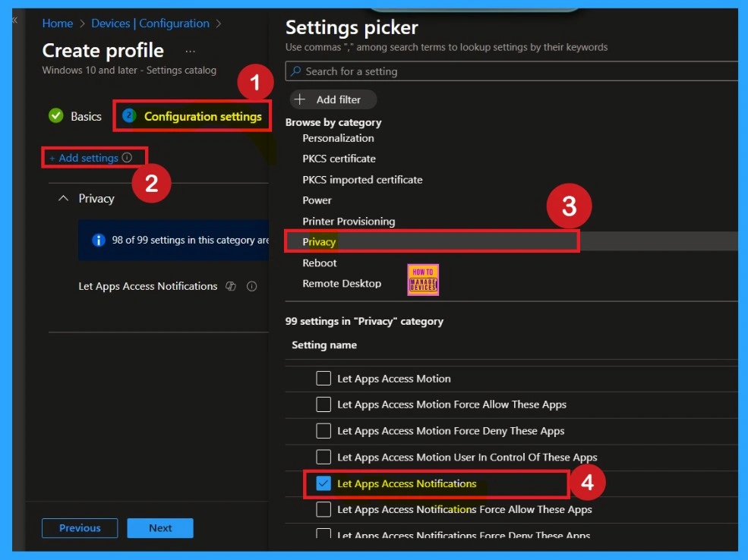The image size is (748, 560).
Task: Uncheck the Let Apps Access Notifications checkbox
Action: coord(324,483)
